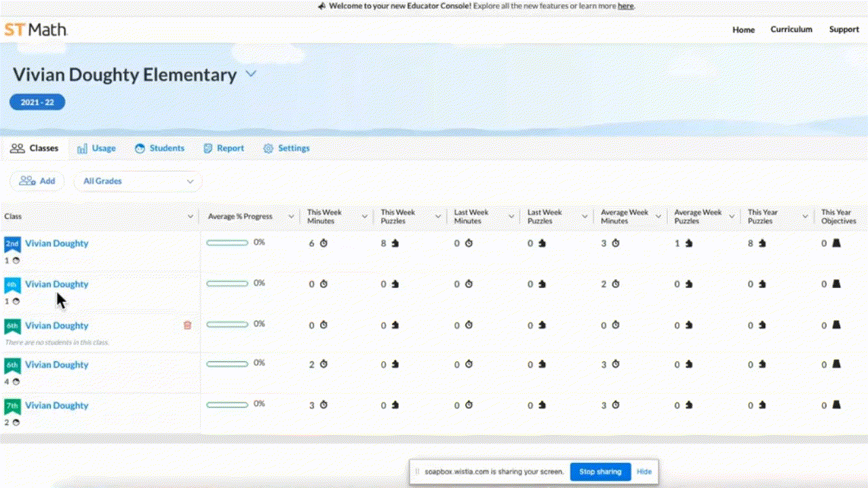Click the Average Week Minutes clock icon in 7th grade row
This screenshot has width=868, height=488.
click(x=615, y=405)
